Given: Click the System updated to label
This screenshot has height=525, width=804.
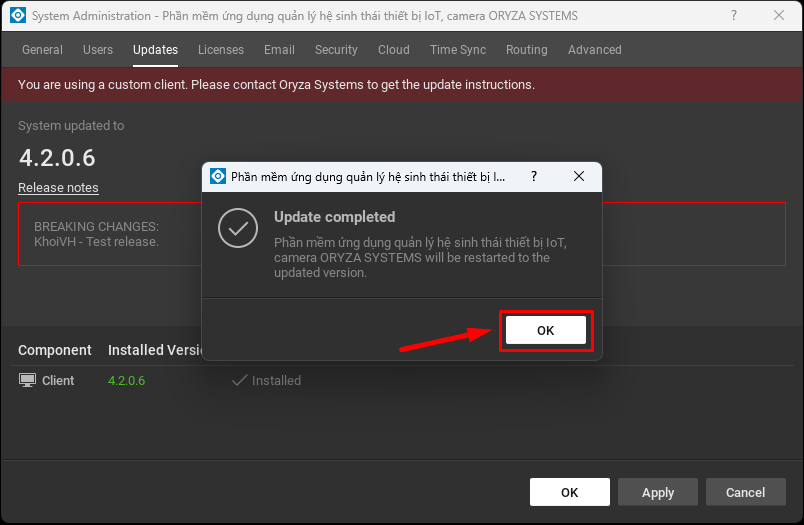Looking at the screenshot, I should (71, 126).
